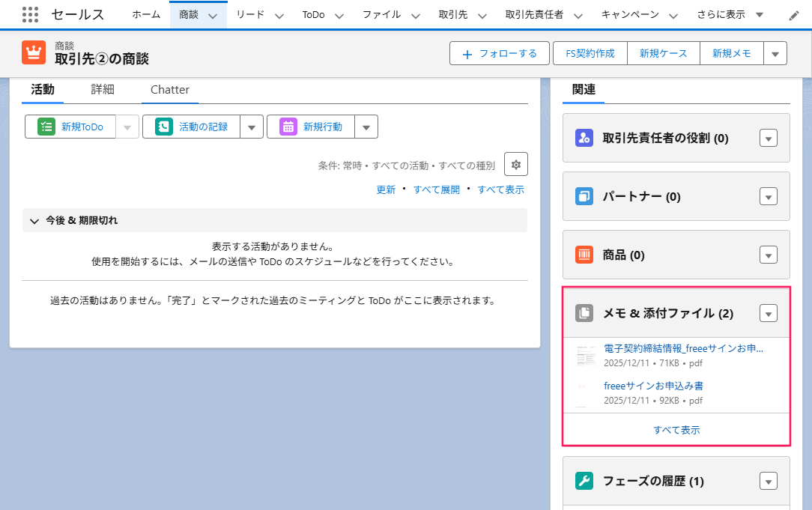Click the teal 活動の記録 phone icon
812x510 pixels.
point(163,127)
